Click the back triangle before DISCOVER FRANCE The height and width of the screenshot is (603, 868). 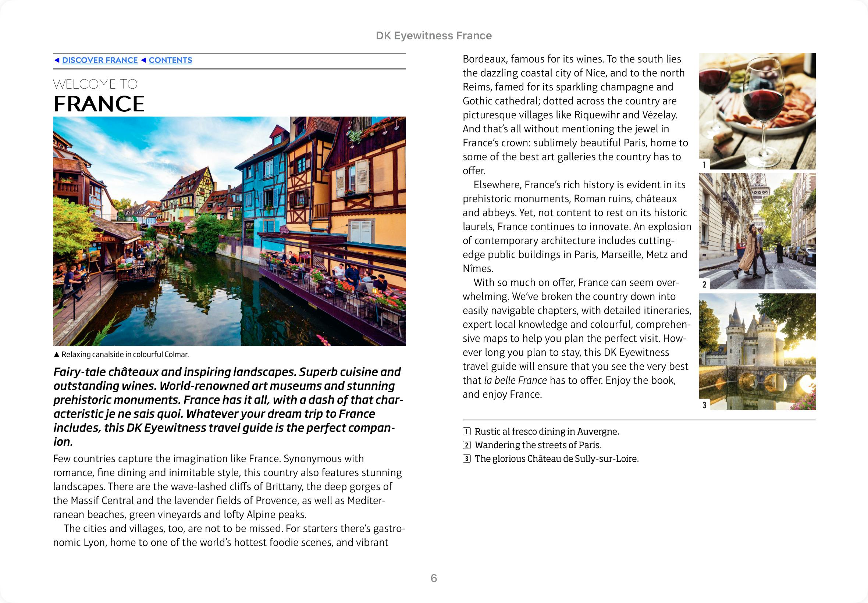point(57,60)
